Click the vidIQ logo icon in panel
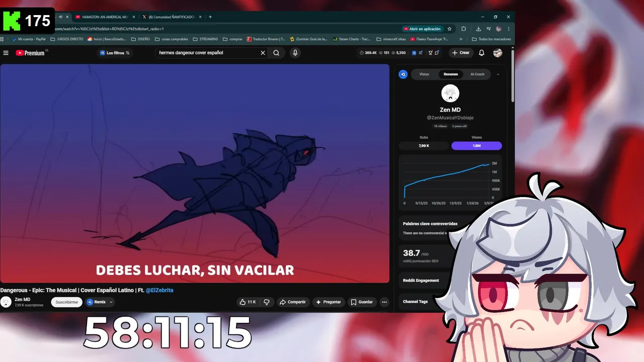This screenshot has width=644, height=362. pos(403,74)
